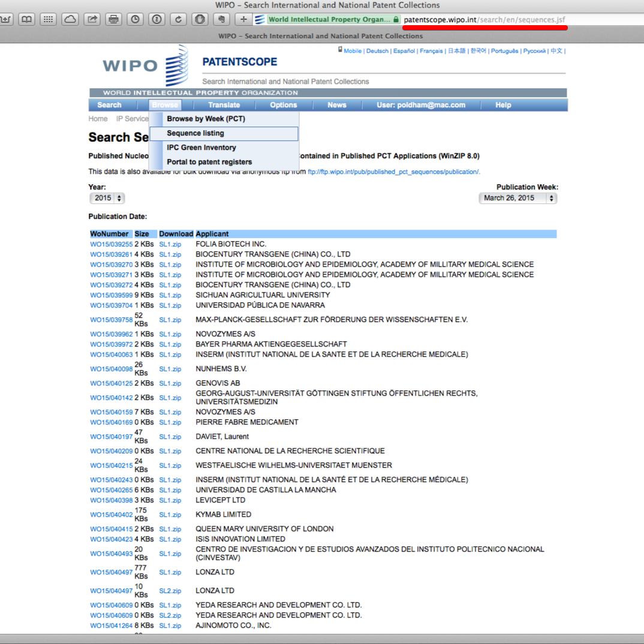The image size is (644, 644).
Task: Download SL1.zip for KYMAB LIMITED
Action: click(x=170, y=515)
